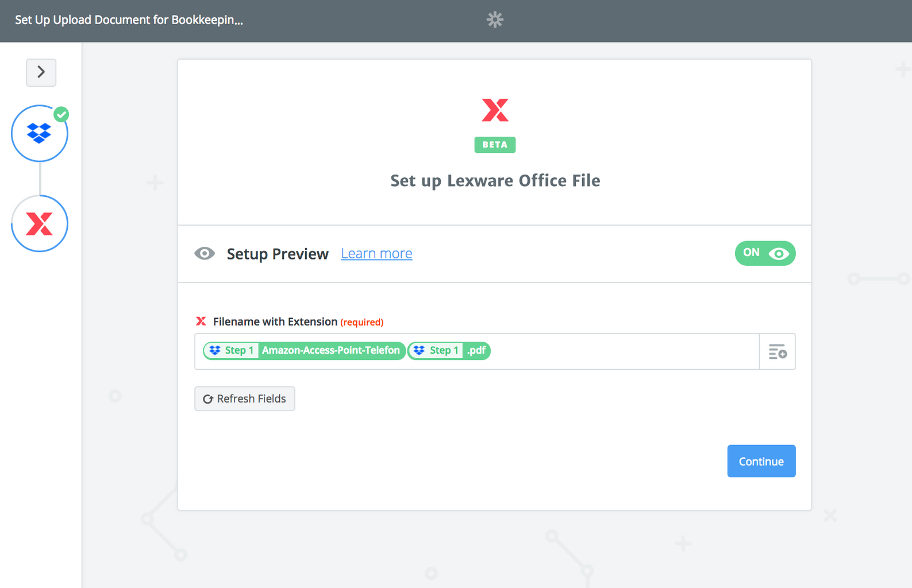Image resolution: width=912 pixels, height=588 pixels.
Task: Toggle the Setup Preview ON switch
Action: [764, 253]
